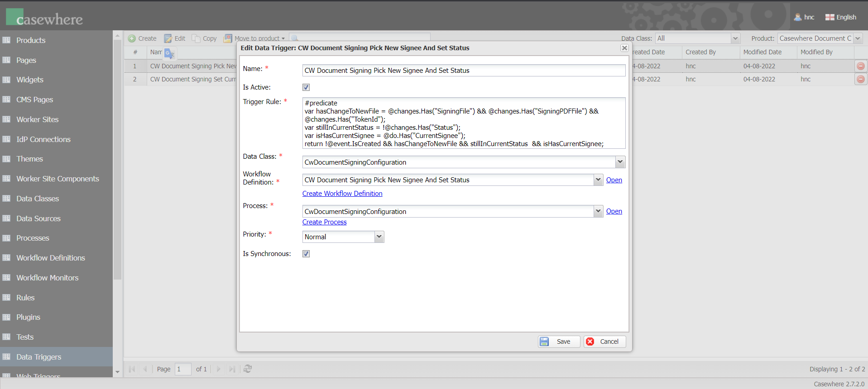
Task: Click the page number input field
Action: [x=183, y=369]
